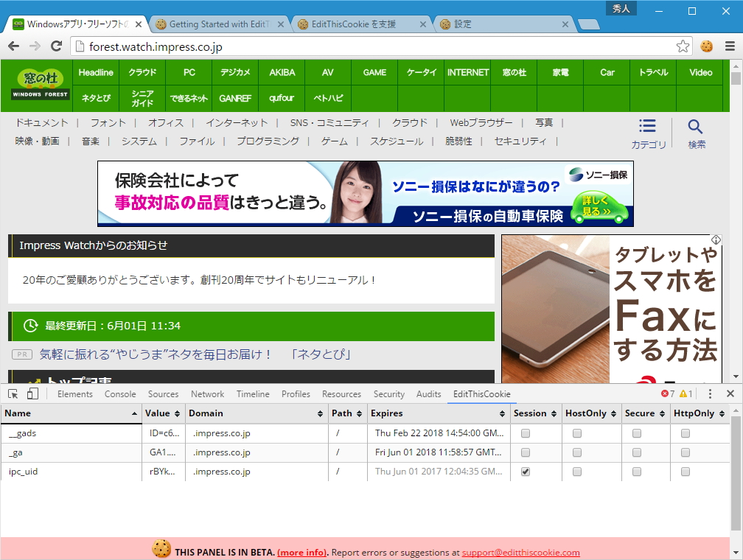Toggle HttpOnly checkbox for _ga cookie

[686, 452]
